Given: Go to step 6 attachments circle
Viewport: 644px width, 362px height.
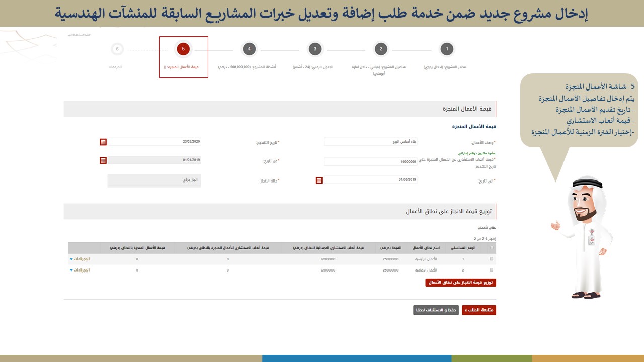Looking at the screenshot, I should point(117,49).
